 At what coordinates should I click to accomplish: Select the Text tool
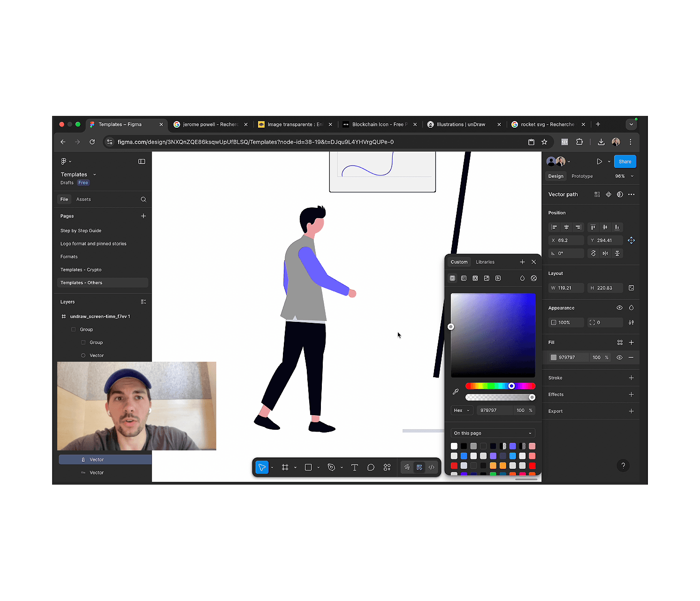(355, 467)
